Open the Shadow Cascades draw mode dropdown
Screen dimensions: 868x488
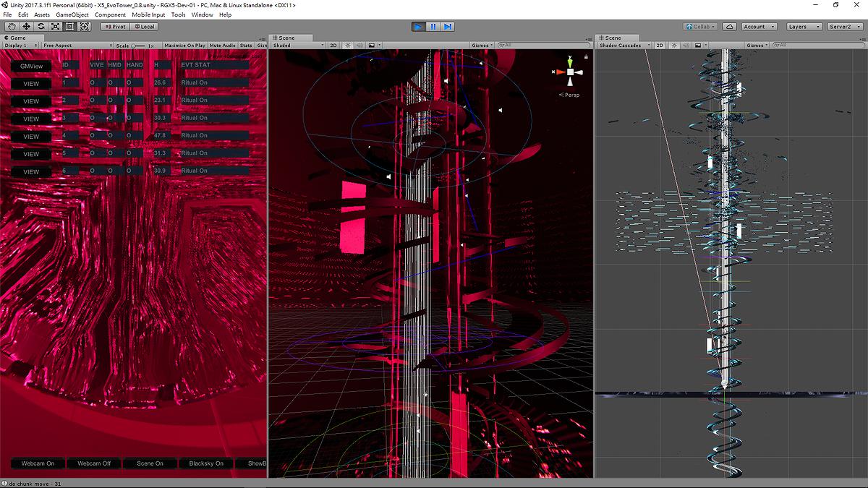point(624,46)
